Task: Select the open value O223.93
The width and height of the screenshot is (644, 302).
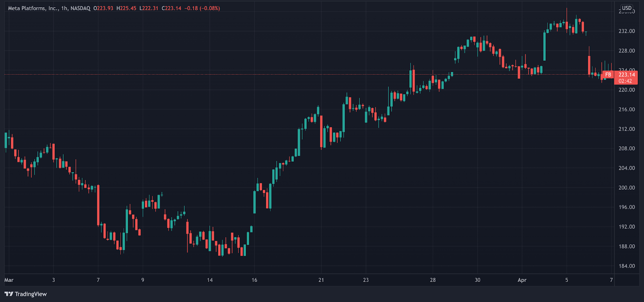Action: coord(103,8)
